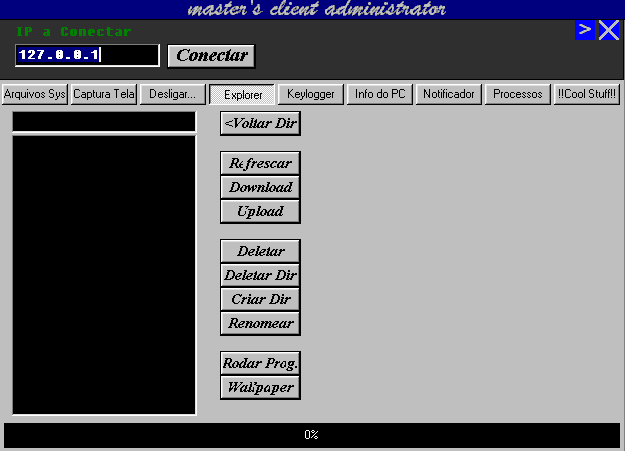Click inside the black file list panel
625x451 pixels.
(104, 275)
